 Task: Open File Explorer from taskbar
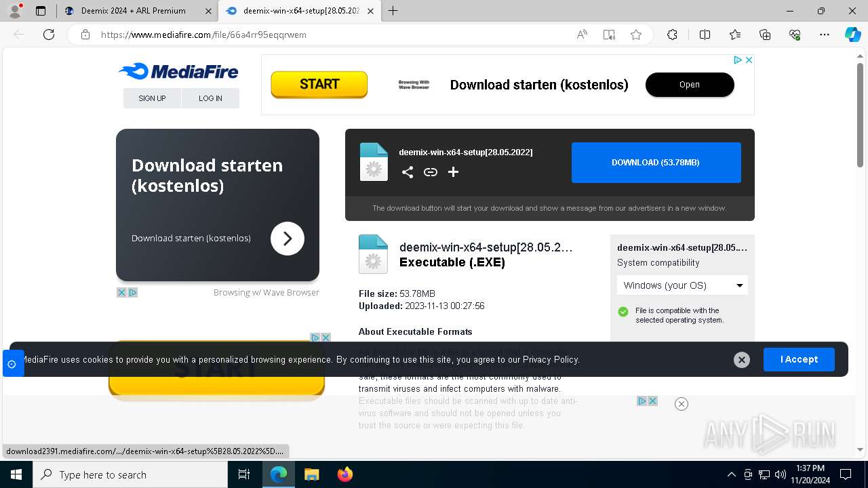coord(311,474)
